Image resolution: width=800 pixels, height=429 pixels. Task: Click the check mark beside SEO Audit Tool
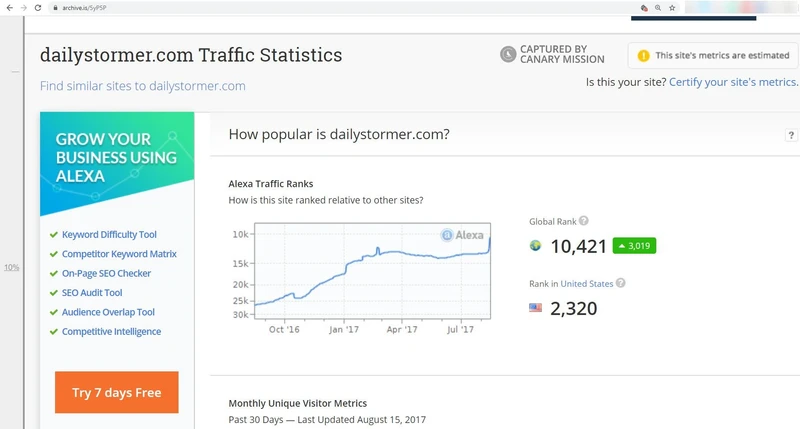pyautogui.click(x=54, y=293)
